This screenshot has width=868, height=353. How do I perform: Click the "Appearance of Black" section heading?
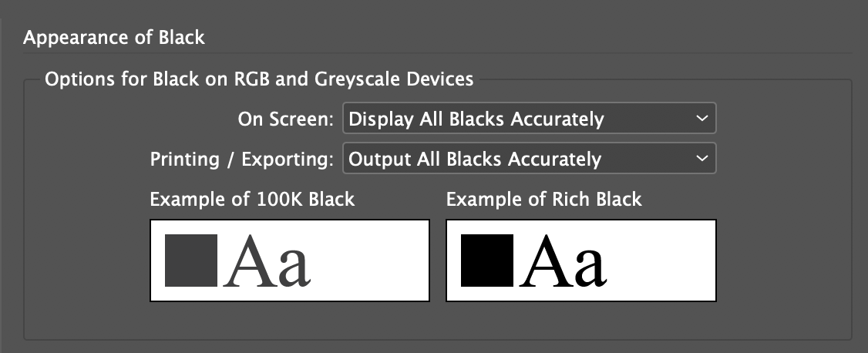(x=114, y=37)
